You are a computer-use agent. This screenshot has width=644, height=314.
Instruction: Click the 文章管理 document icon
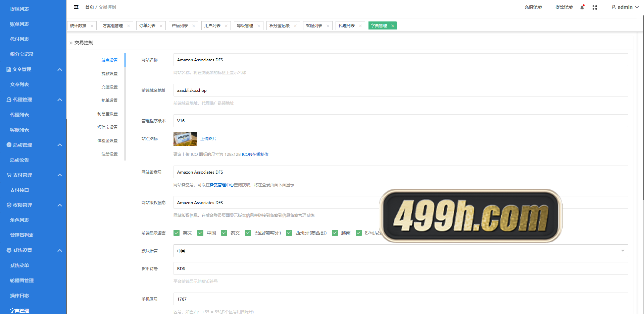[x=9, y=69]
